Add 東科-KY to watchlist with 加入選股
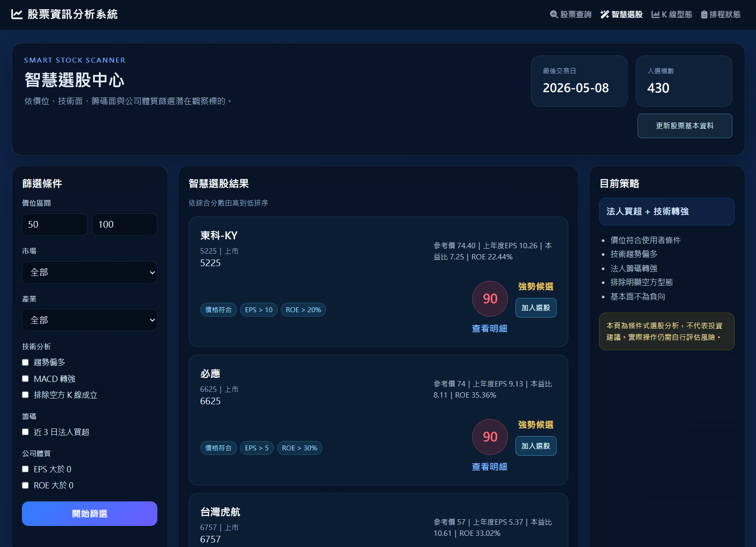 pos(536,308)
